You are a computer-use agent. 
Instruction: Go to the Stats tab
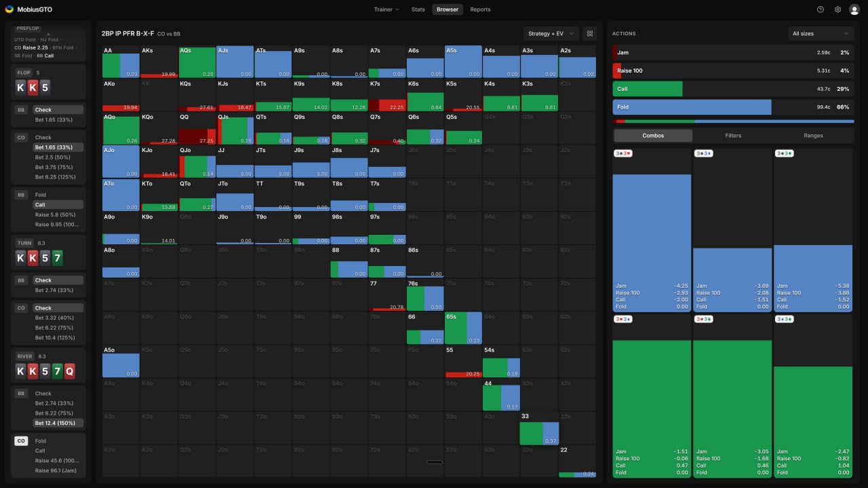click(x=418, y=10)
